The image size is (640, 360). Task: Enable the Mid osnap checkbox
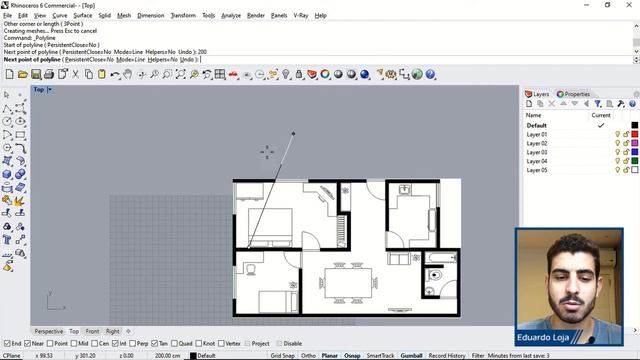point(74,344)
